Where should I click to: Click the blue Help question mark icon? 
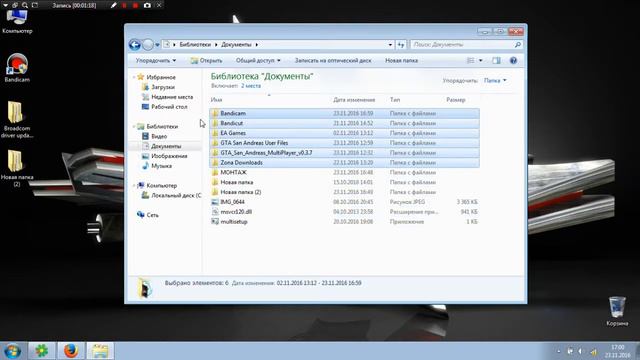(513, 60)
